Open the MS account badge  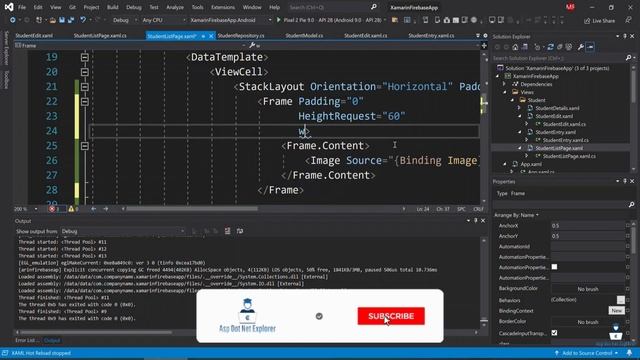pos(570,7)
